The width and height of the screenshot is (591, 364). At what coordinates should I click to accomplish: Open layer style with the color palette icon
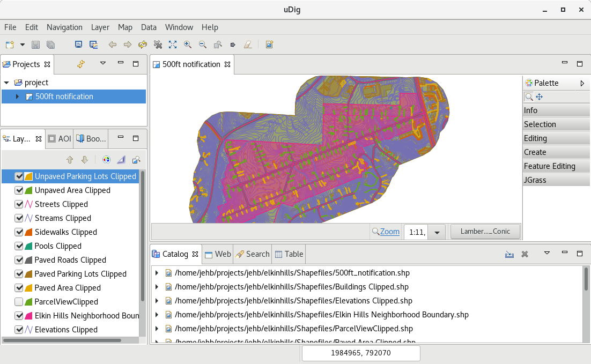[106, 160]
